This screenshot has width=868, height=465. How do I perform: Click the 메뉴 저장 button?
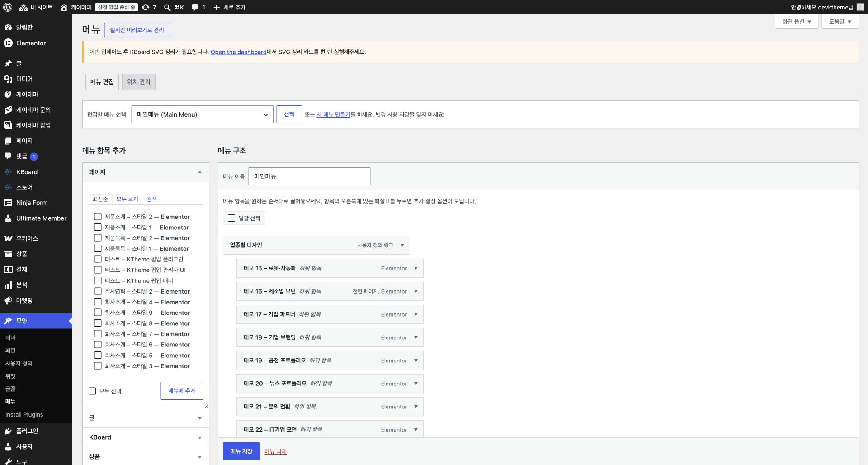pos(241,451)
